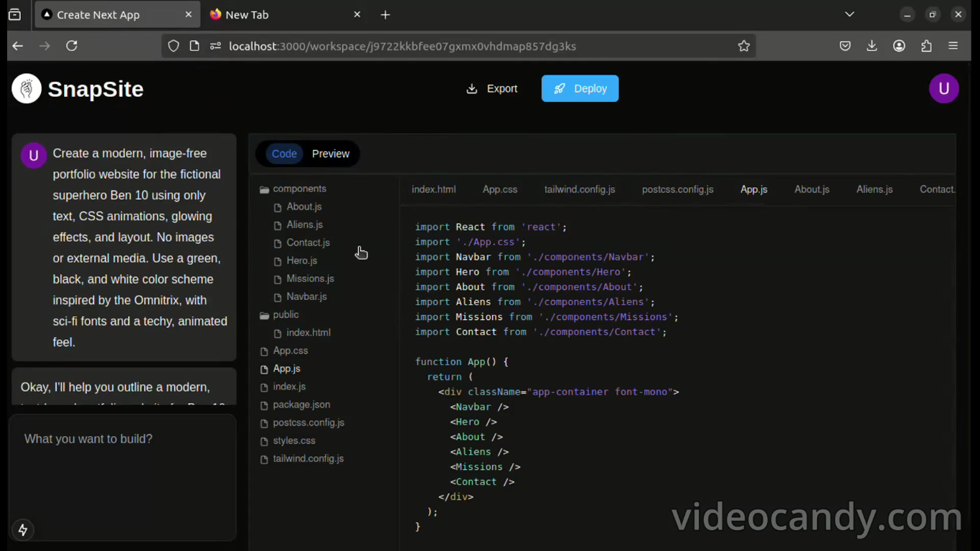
Task: Open postcss.config.js in file tree
Action: point(308,423)
